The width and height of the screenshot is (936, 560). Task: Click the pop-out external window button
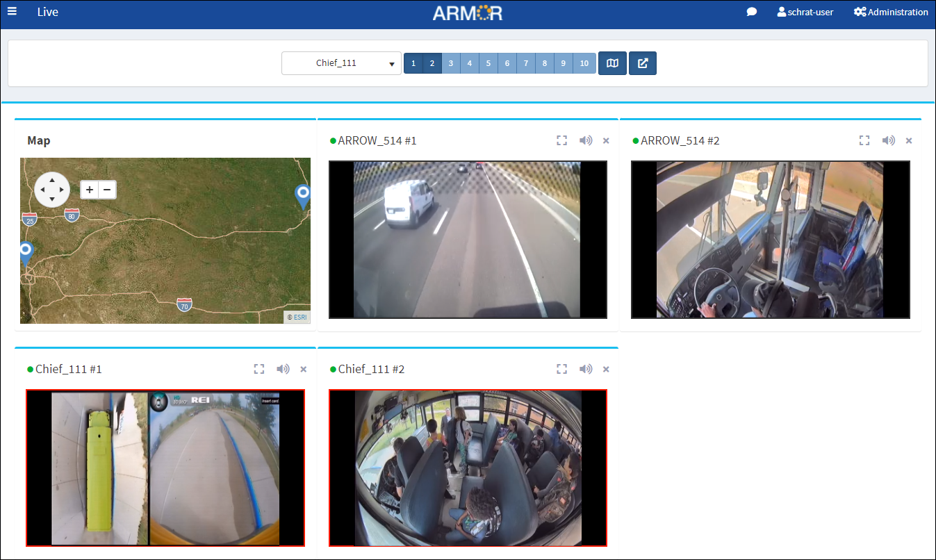643,63
